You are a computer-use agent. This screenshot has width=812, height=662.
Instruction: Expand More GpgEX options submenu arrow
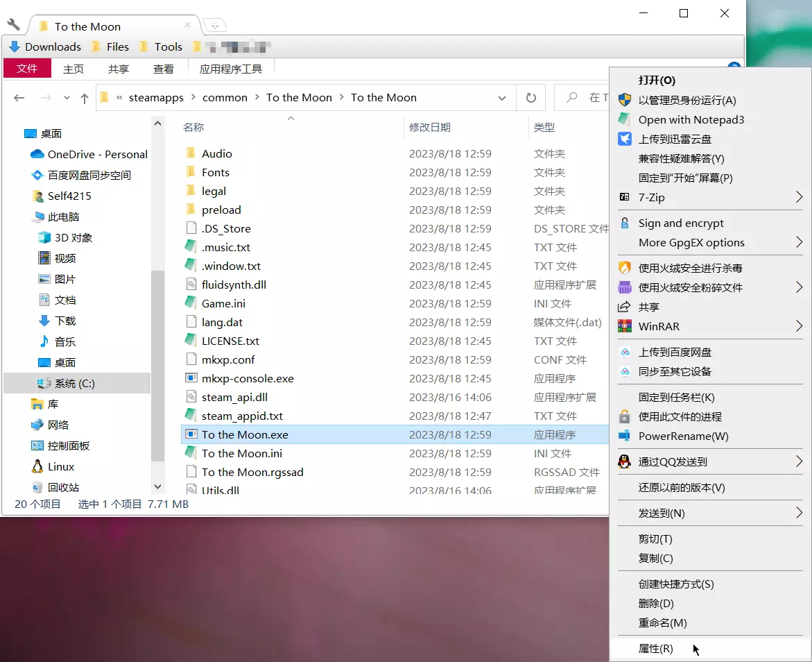coord(799,242)
